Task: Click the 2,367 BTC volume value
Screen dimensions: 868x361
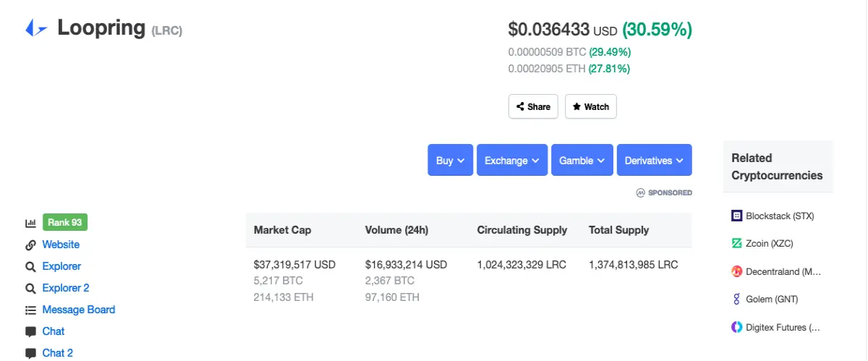Action: 390,281
